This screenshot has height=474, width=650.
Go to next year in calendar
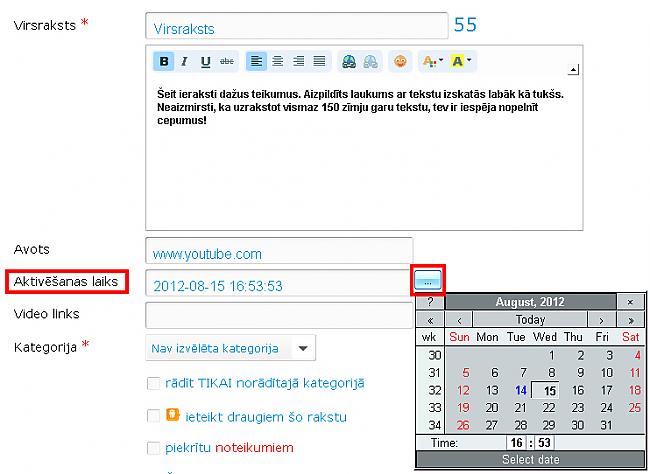pyautogui.click(x=631, y=320)
